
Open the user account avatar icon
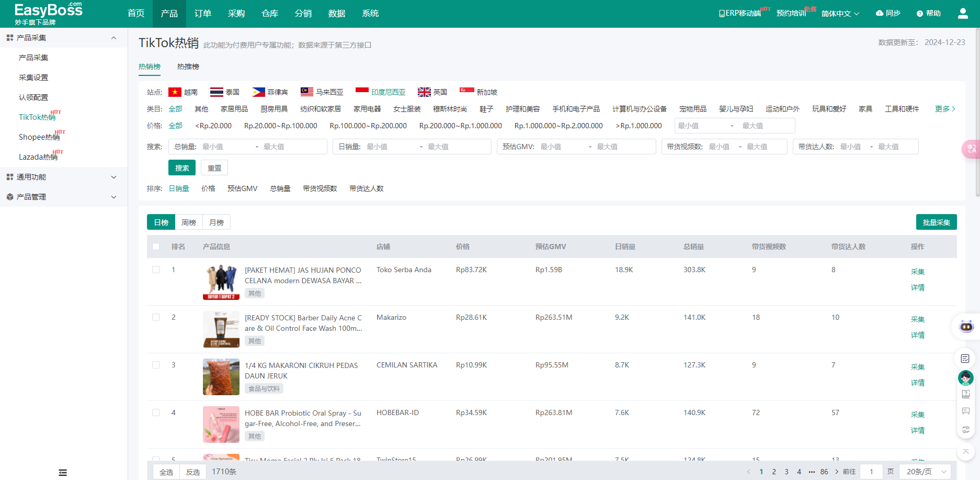coord(963,14)
